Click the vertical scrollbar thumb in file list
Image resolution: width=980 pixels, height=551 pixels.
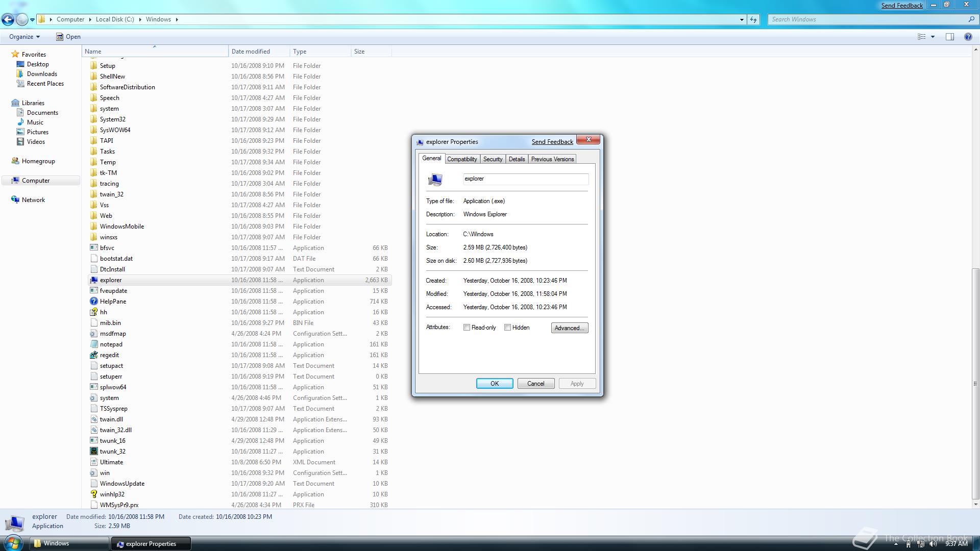(x=975, y=383)
